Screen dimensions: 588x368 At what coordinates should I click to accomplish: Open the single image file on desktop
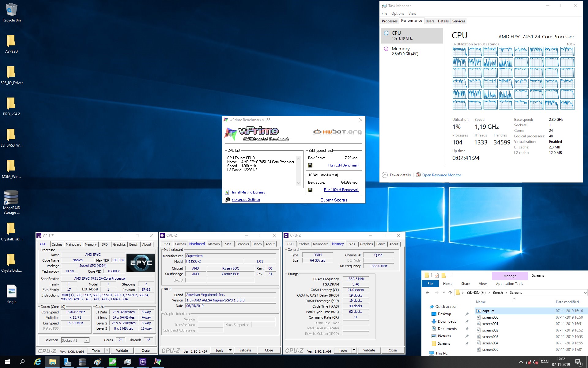tap(11, 294)
